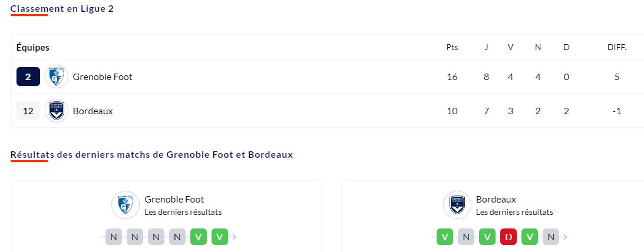Click Bordeaux's last N draw badge
This screenshot has height=252, width=644.
click(x=551, y=237)
